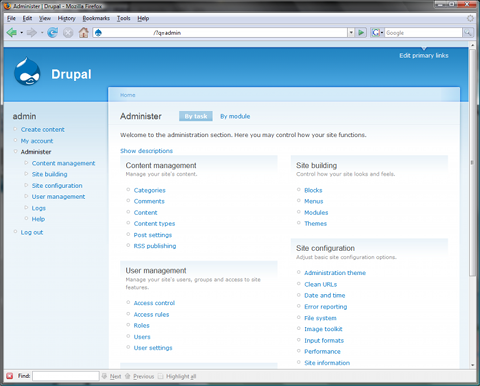Image resolution: width=480 pixels, height=386 pixels.
Task: Open sidebar Site building item
Action: tap(49, 174)
